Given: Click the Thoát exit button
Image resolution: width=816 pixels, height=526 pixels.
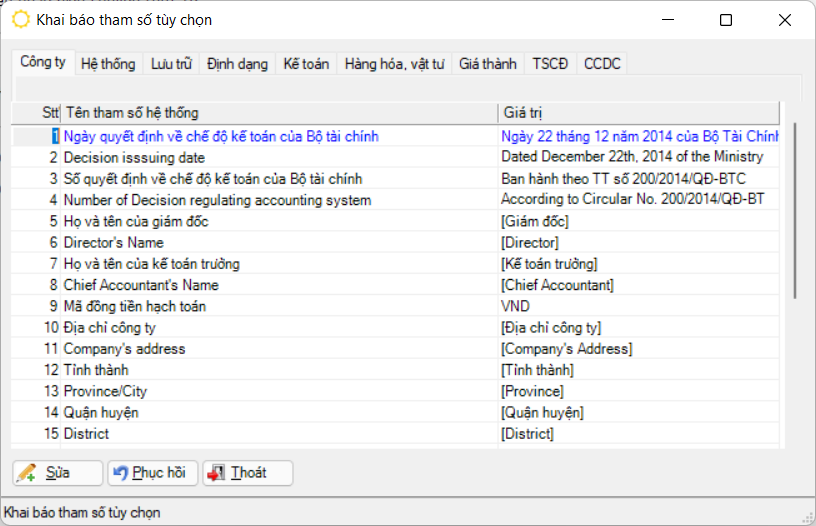Looking at the screenshot, I should click(x=247, y=473).
